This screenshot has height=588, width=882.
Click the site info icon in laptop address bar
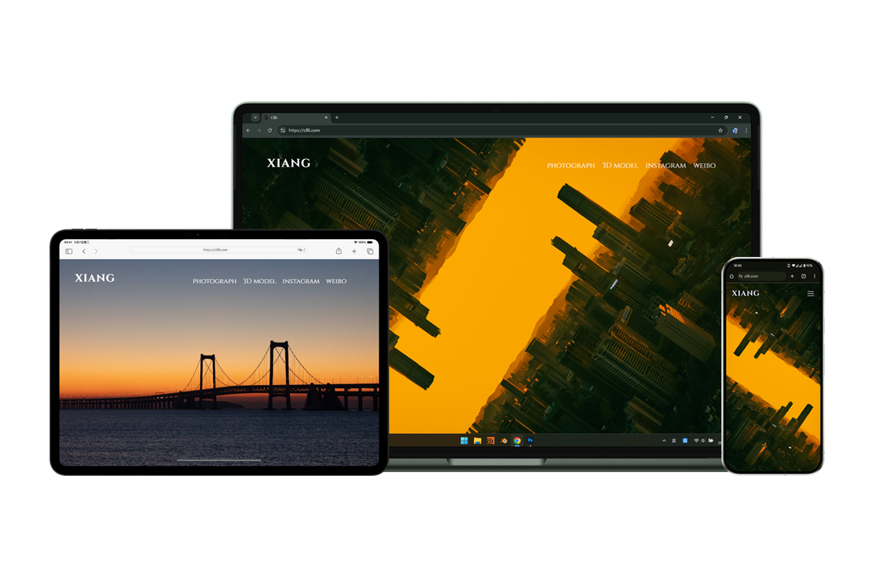(x=283, y=130)
